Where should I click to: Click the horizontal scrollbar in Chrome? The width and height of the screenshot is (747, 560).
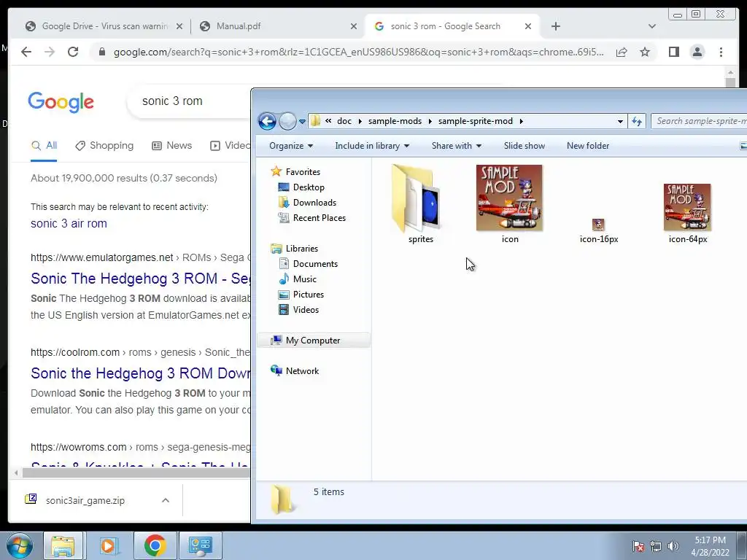[136, 472]
